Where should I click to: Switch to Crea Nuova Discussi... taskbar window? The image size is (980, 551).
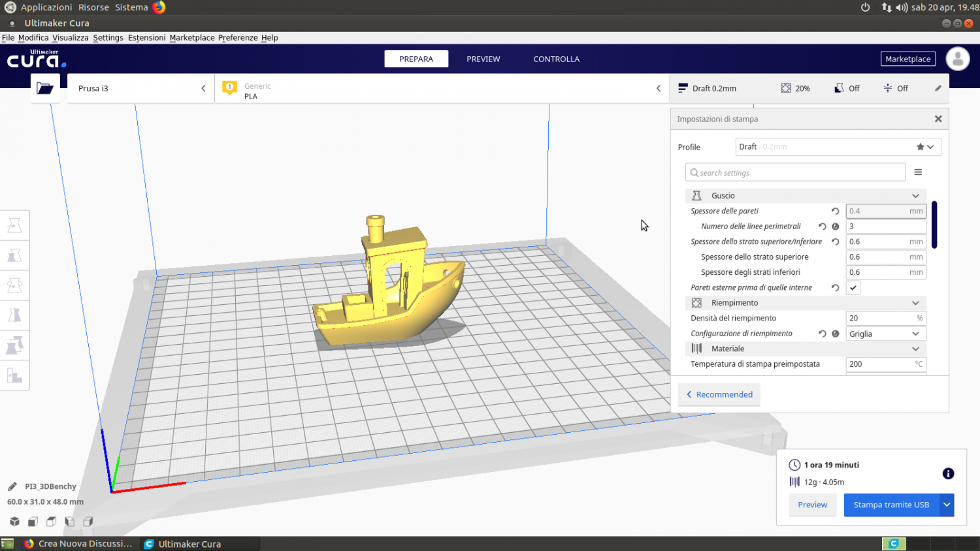click(78, 544)
